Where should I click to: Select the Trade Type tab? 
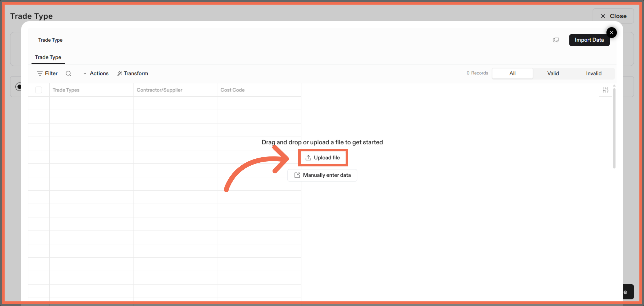48,57
